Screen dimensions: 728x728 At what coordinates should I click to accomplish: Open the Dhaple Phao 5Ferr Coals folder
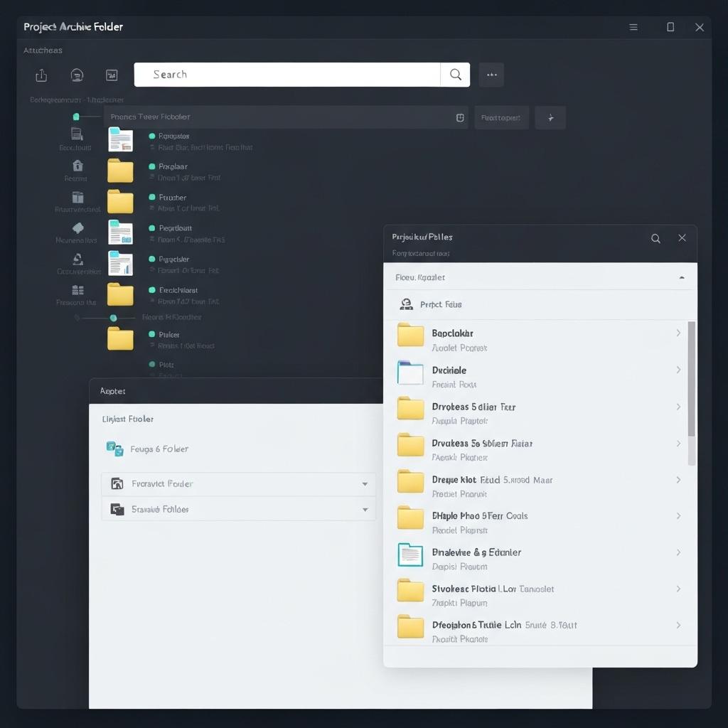(480, 516)
